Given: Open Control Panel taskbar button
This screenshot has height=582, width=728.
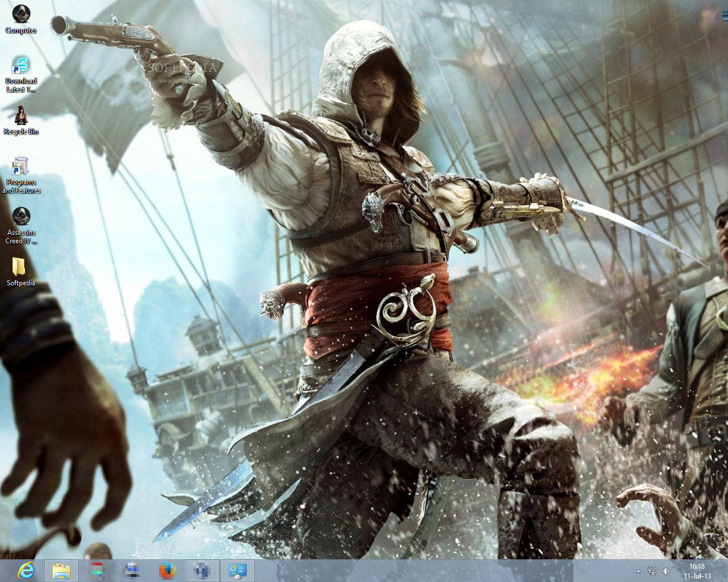Looking at the screenshot, I should click(237, 571).
